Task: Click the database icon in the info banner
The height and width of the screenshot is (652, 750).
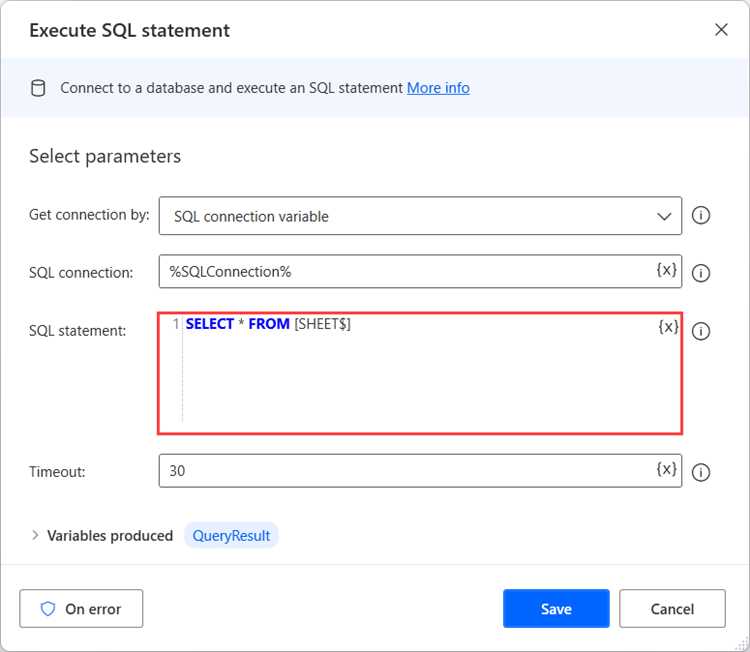Action: click(38, 88)
